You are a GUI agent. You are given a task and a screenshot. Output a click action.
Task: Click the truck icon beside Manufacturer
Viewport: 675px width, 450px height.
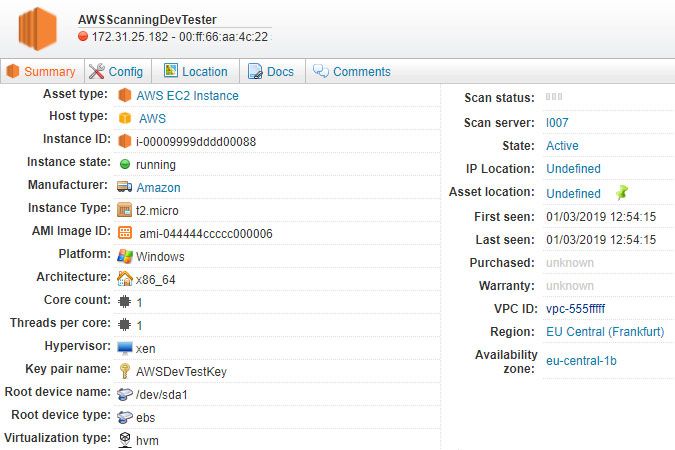125,186
